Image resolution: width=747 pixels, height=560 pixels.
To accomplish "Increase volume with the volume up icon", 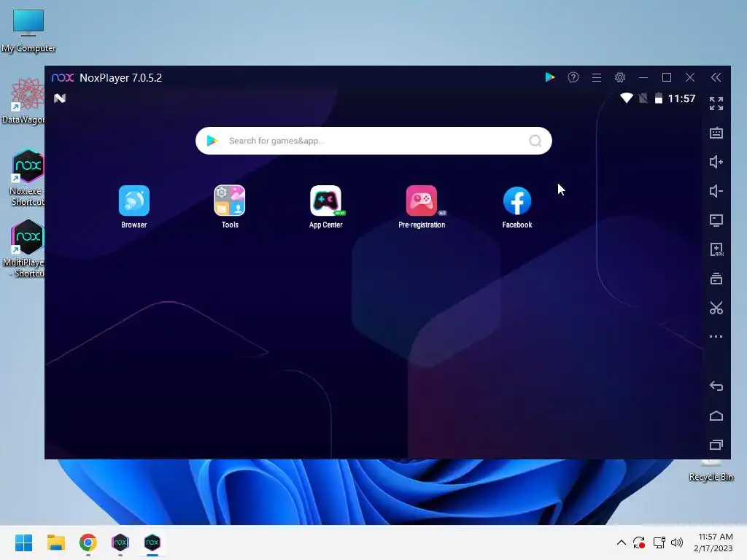I will tap(716, 162).
